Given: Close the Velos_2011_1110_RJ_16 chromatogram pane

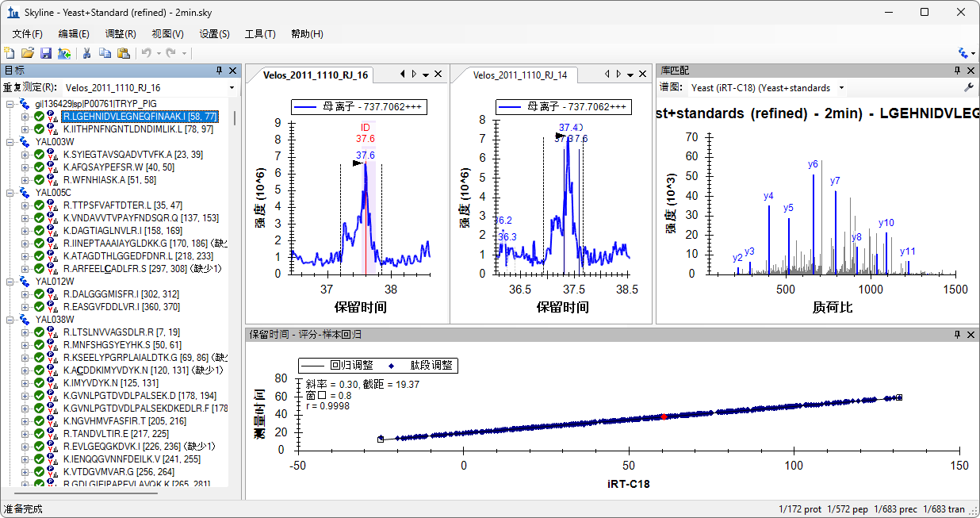Looking at the screenshot, I should tap(438, 75).
